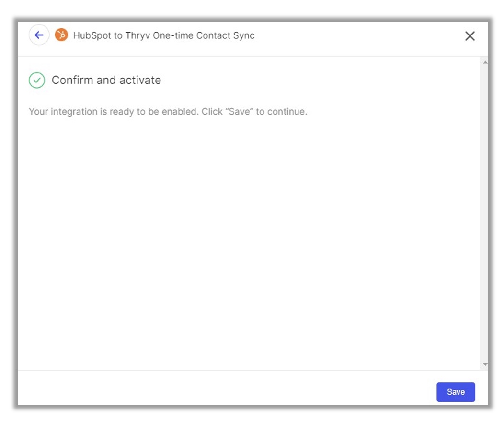Screen dimensions: 504x421
Task: Click the "Your integration is ready" message text
Action: (168, 112)
